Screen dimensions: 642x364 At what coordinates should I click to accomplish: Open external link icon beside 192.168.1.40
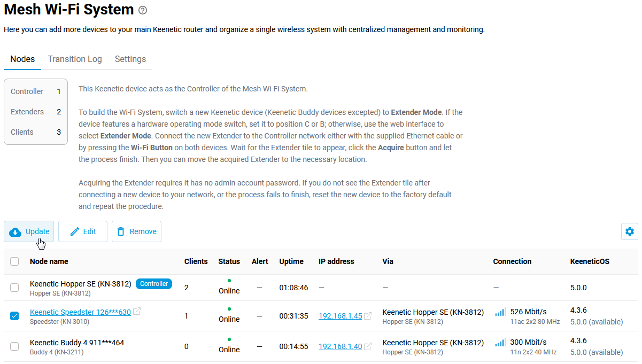(368, 346)
